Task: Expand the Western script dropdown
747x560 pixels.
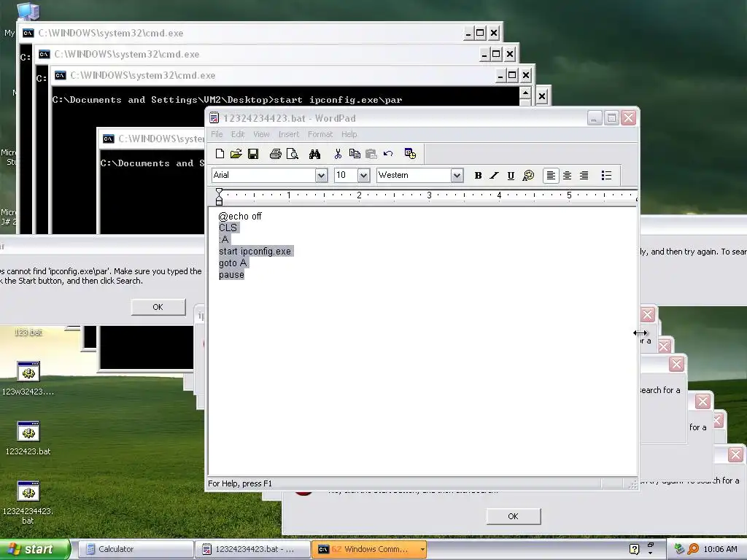Action: point(457,176)
